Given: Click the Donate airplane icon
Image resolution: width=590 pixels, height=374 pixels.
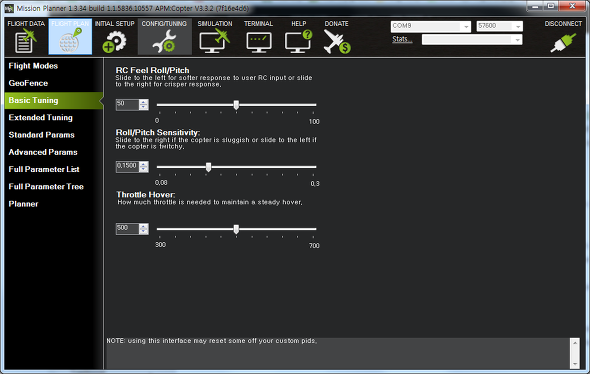Looking at the screenshot, I should (x=337, y=41).
